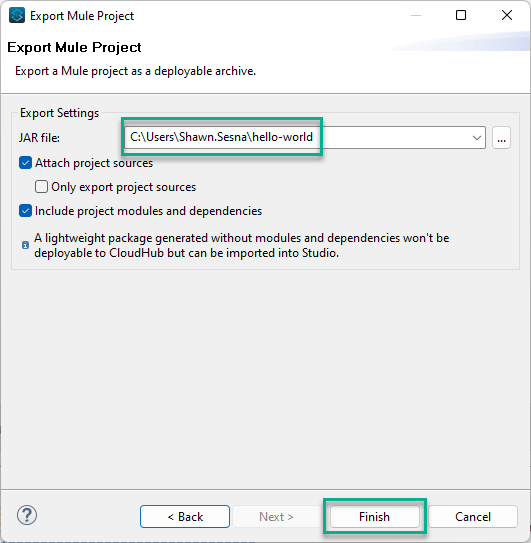Image resolution: width=531 pixels, height=543 pixels.
Task: Maximize the Export Mule Project window
Action: click(461, 15)
